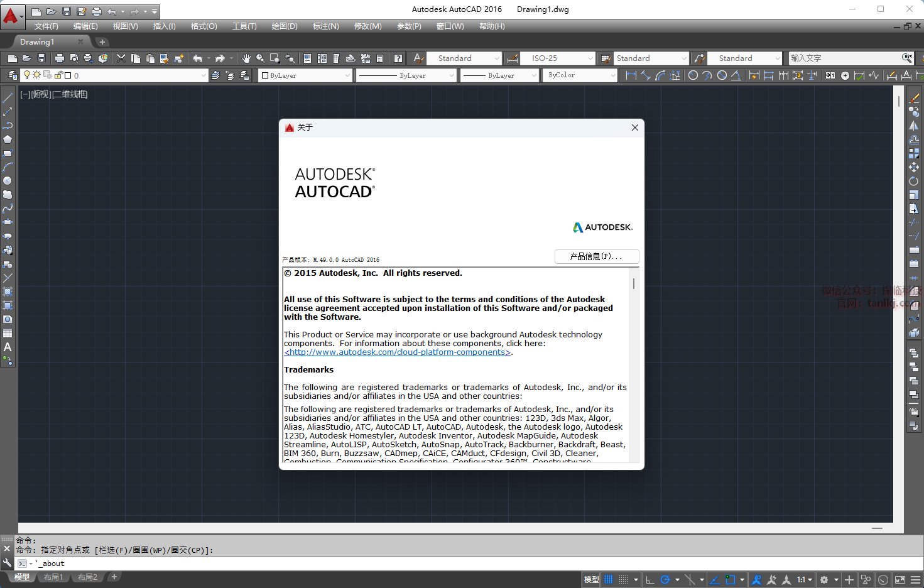Screen dimensions: 924x588
Task: Click the Multiline Text tool
Action: coord(8,347)
